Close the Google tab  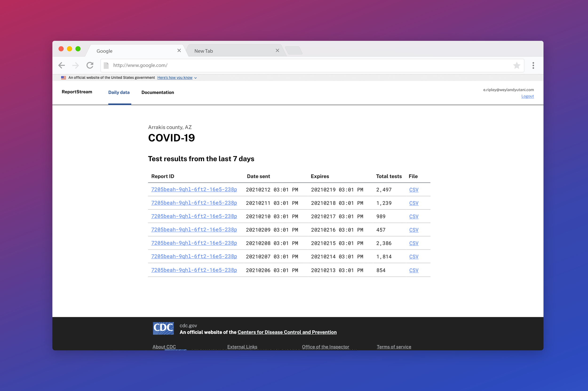point(179,51)
